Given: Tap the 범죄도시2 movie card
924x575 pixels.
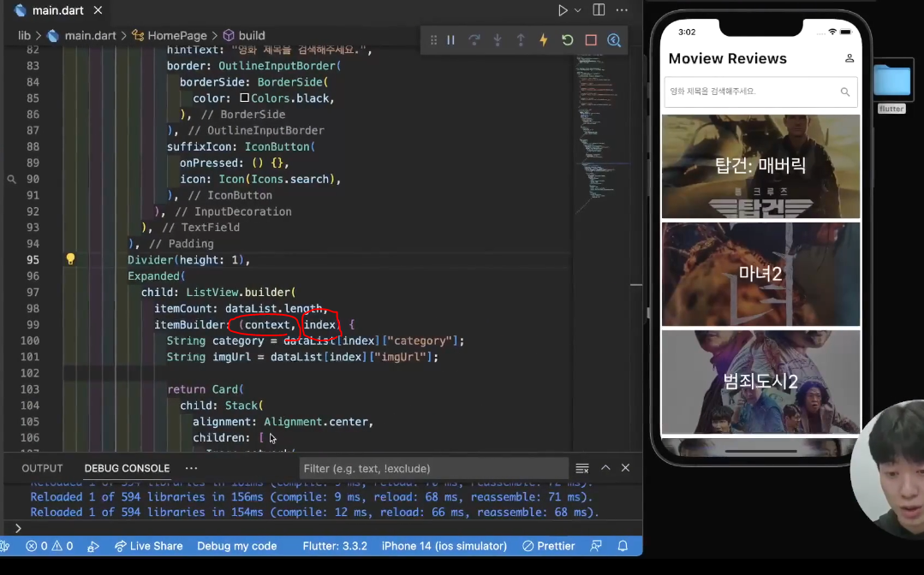Looking at the screenshot, I should pos(760,382).
